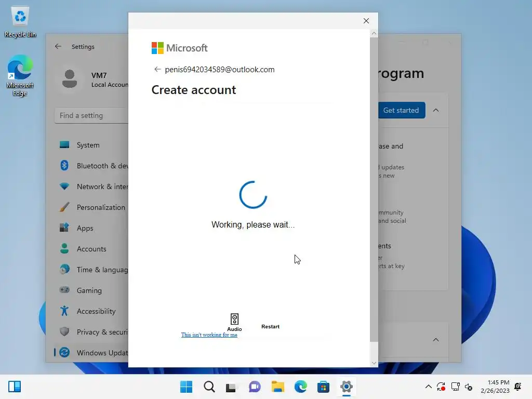Open the Windows Start menu

pos(187,387)
